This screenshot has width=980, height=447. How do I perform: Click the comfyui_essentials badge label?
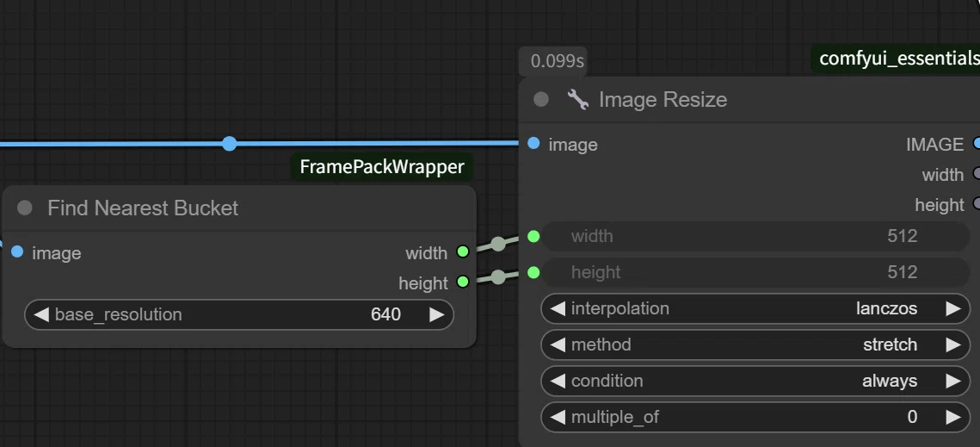point(899,59)
